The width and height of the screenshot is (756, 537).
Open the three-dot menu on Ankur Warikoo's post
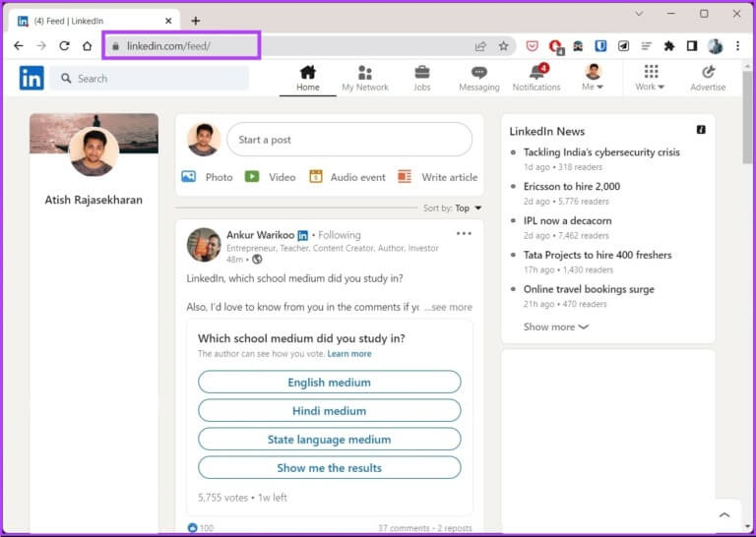[x=464, y=233]
